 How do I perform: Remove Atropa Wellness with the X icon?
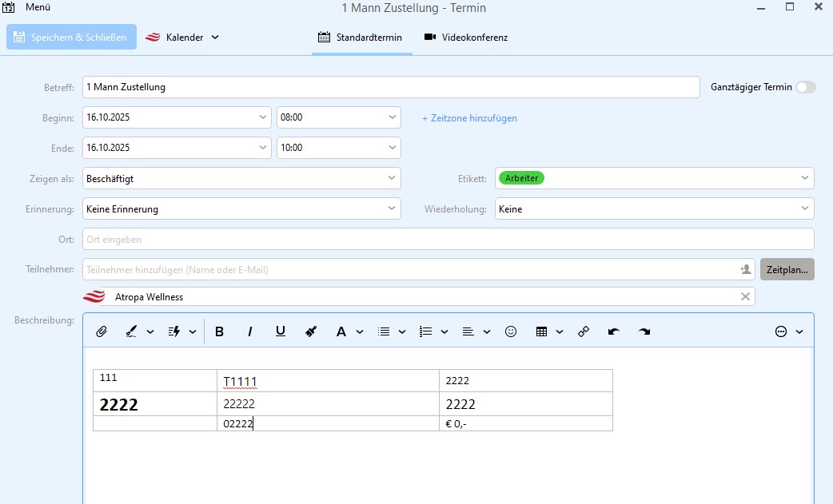coord(745,296)
